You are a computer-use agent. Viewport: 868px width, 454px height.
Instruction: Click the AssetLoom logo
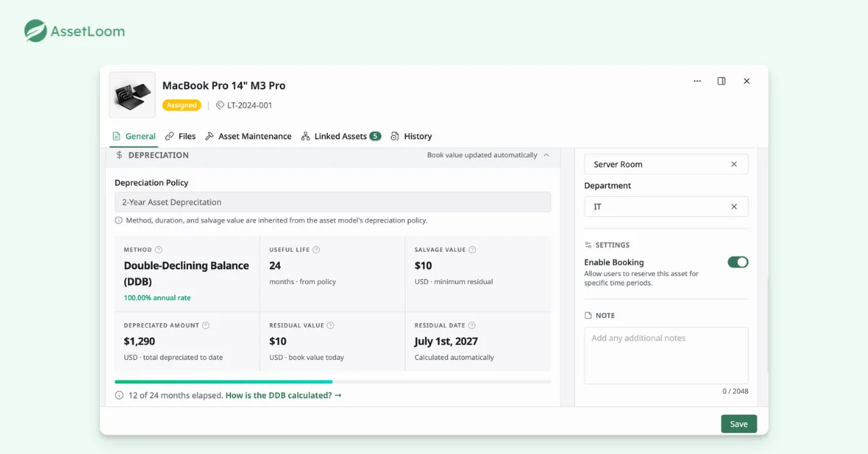coord(75,31)
